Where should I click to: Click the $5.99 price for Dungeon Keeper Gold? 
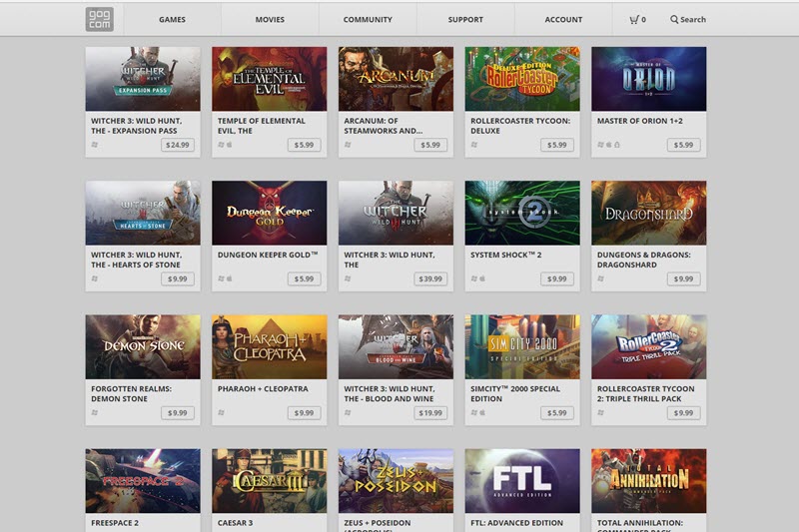[x=305, y=279]
